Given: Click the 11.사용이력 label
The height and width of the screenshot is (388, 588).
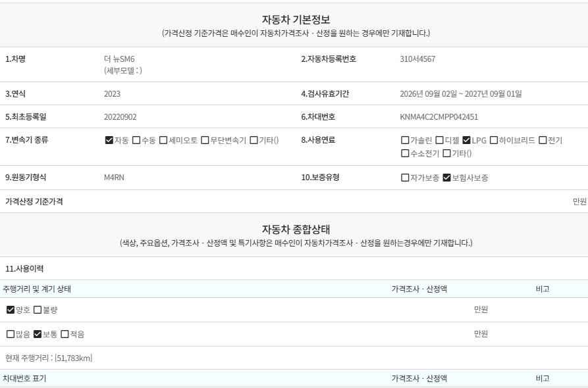Looking at the screenshot, I should [24, 268].
